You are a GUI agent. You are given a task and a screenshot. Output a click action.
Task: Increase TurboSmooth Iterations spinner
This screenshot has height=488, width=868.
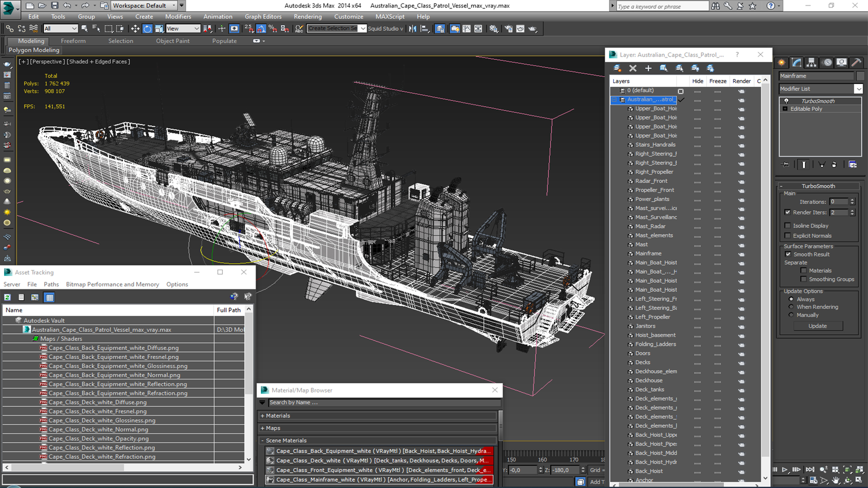(852, 200)
